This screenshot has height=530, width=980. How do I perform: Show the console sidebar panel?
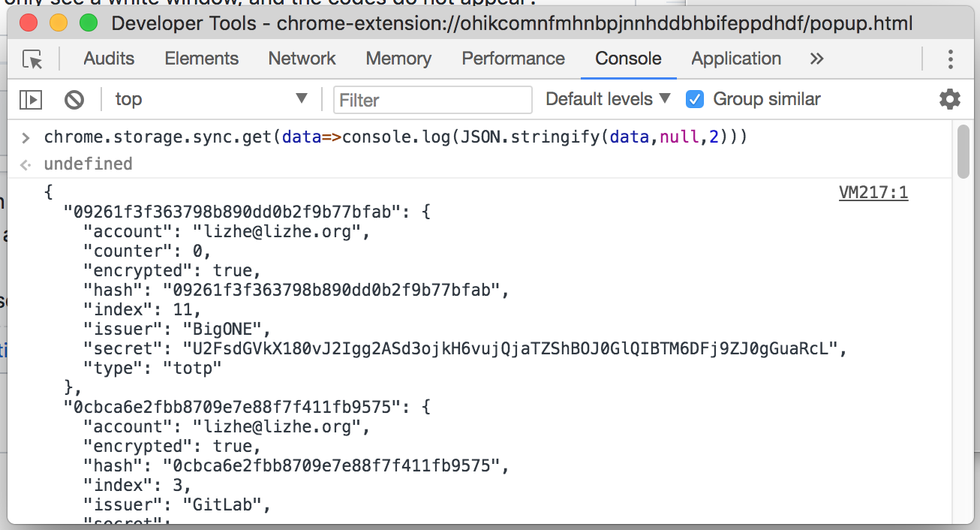30,99
